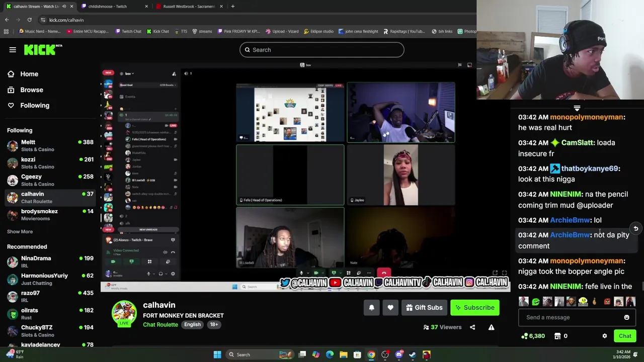
Task: Open Meltt channel in Following list
Action: [50, 146]
